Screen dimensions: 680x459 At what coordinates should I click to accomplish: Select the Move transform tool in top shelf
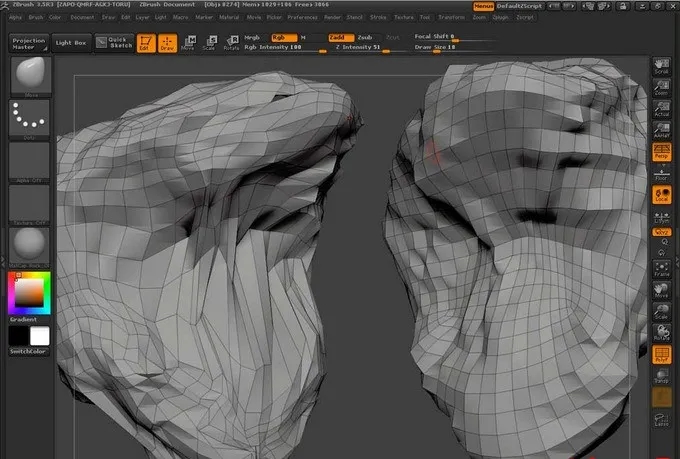click(188, 42)
